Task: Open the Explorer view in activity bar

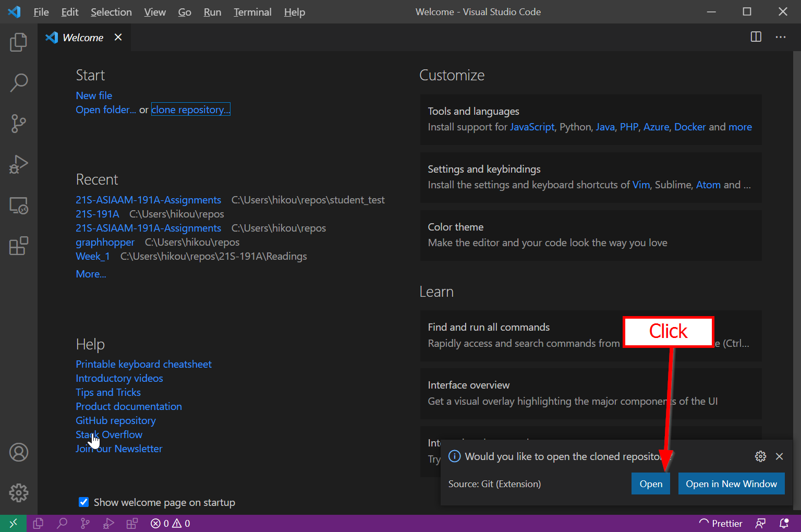Action: coord(18,42)
